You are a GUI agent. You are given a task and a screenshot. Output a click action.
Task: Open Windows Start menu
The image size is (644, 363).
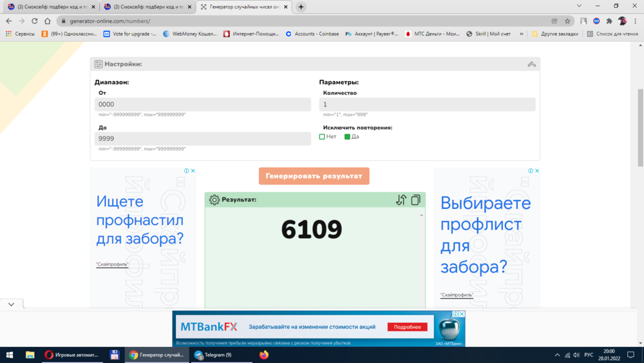(x=10, y=355)
